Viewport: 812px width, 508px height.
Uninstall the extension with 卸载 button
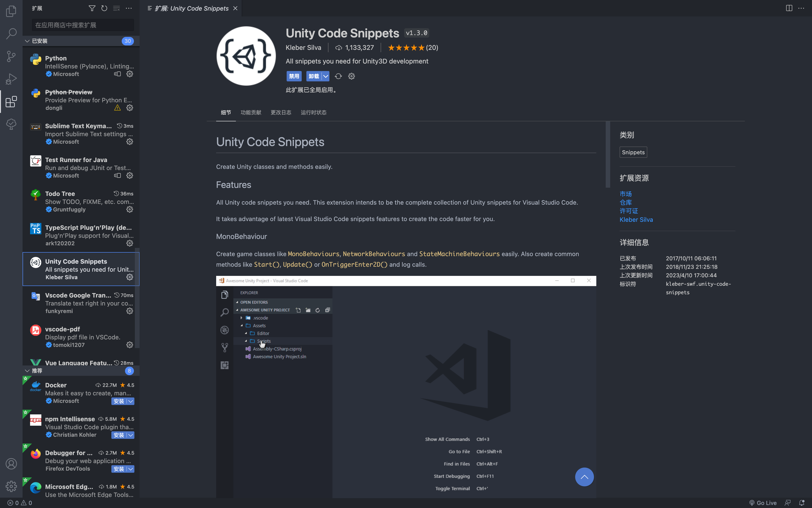[314, 76]
